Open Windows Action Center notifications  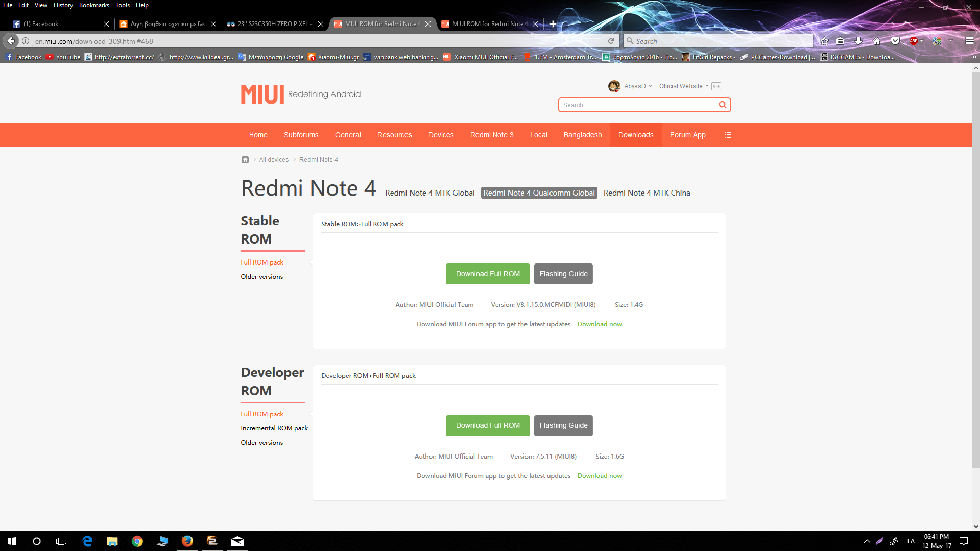964,541
